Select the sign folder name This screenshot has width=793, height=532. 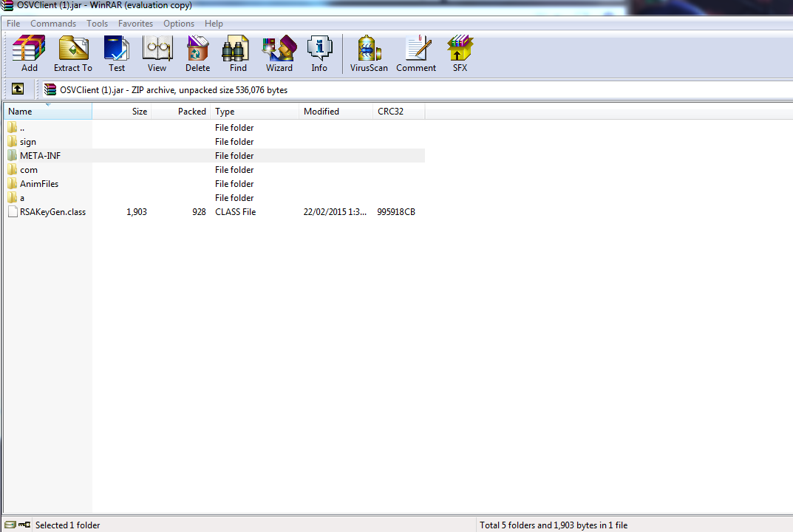[28, 142]
